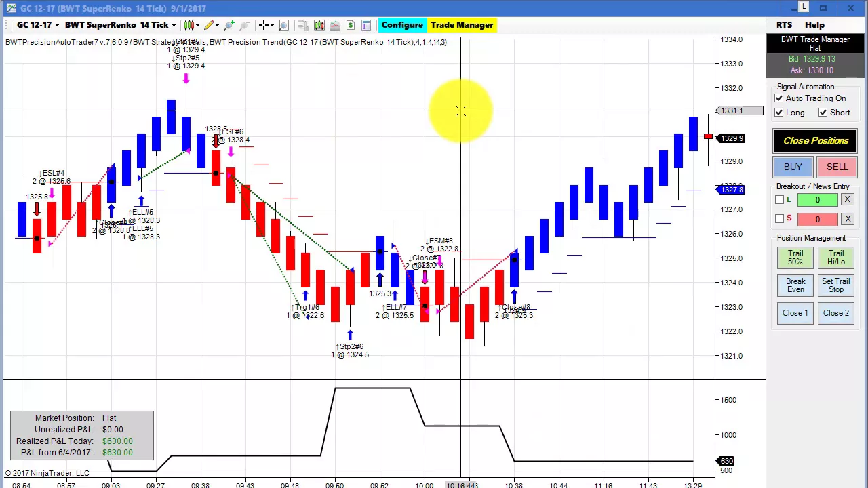
Task: Open the Help menu
Action: (814, 25)
